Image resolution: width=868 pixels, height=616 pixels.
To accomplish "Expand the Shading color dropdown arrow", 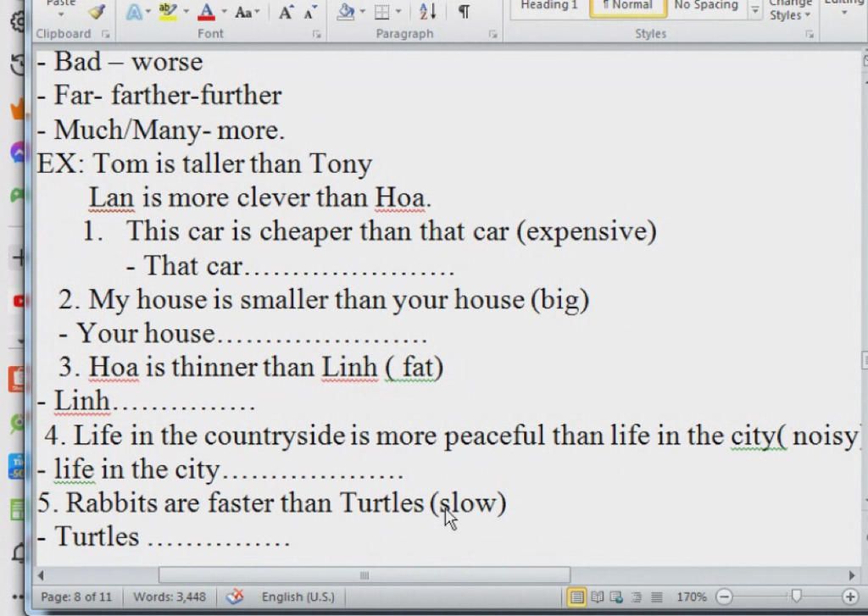I will point(363,12).
